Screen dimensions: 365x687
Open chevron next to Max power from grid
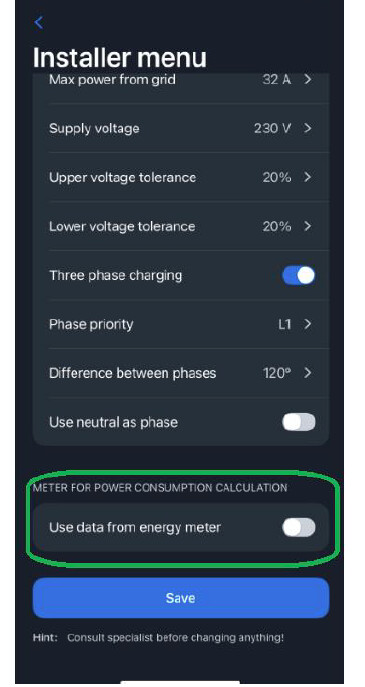click(308, 80)
